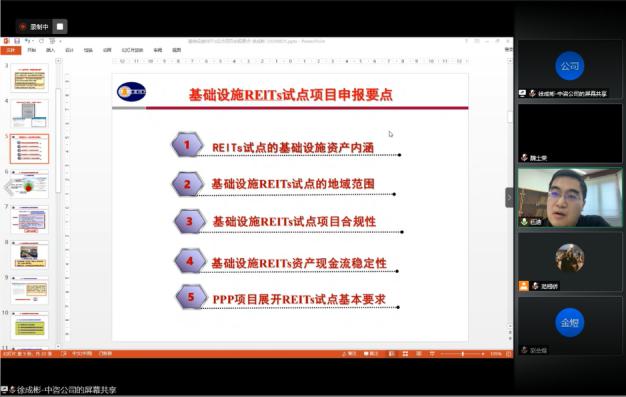Stop the recording with the square button
The height and width of the screenshot is (397, 626).
coord(60,27)
